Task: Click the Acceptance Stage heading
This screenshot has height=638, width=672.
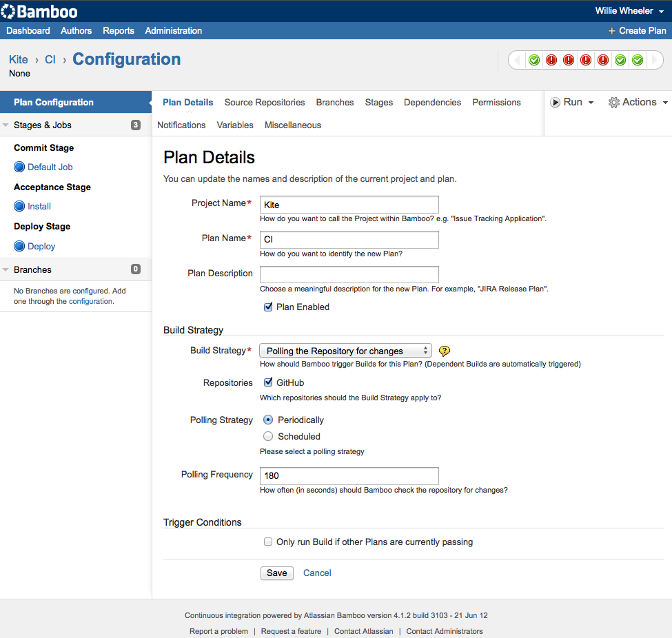Action: pos(52,187)
